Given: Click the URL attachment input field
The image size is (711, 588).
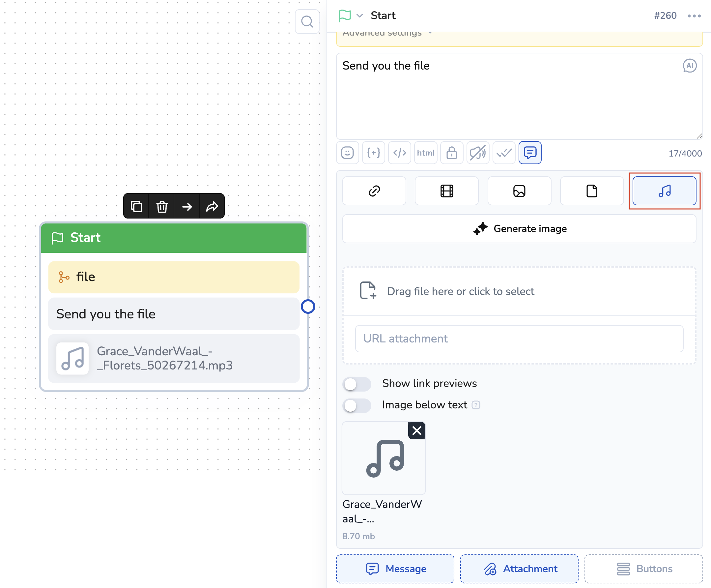Looking at the screenshot, I should pyautogui.click(x=519, y=339).
